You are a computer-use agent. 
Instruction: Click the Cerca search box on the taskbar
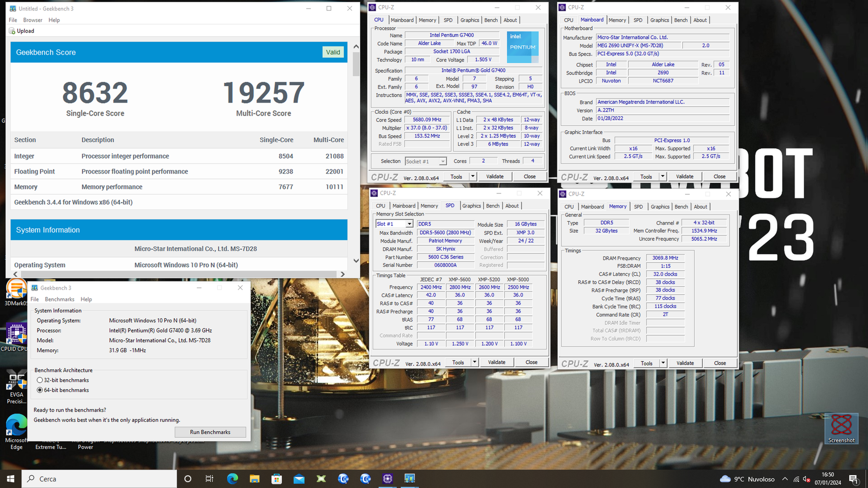[99, 479]
